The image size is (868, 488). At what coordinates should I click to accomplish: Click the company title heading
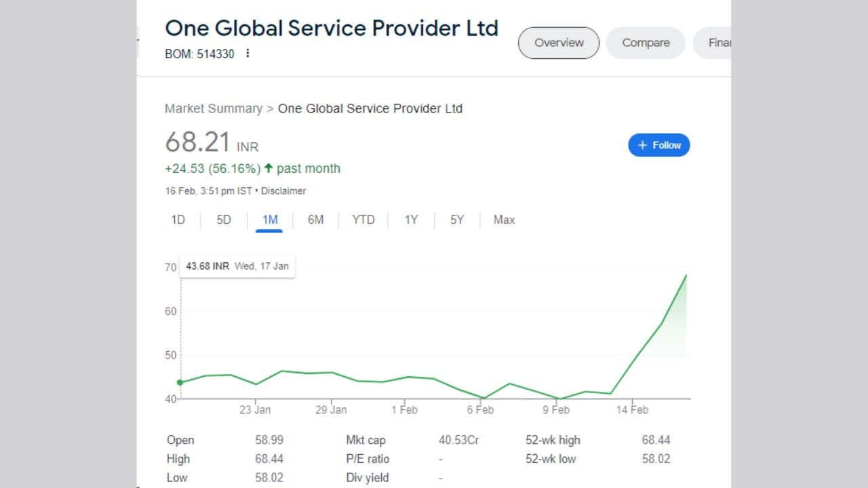pos(332,28)
